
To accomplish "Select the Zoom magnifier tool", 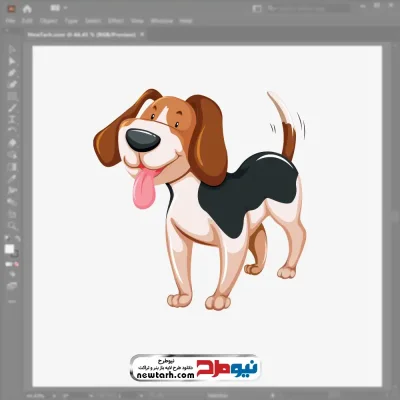I will pyautogui.click(x=12, y=226).
